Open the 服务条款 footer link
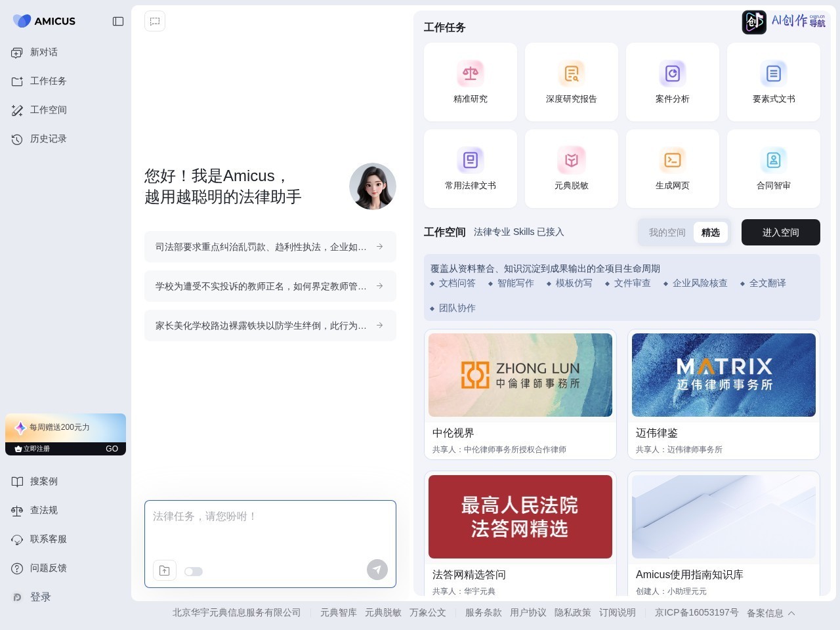Viewport: 840px width, 630px height. (x=484, y=612)
